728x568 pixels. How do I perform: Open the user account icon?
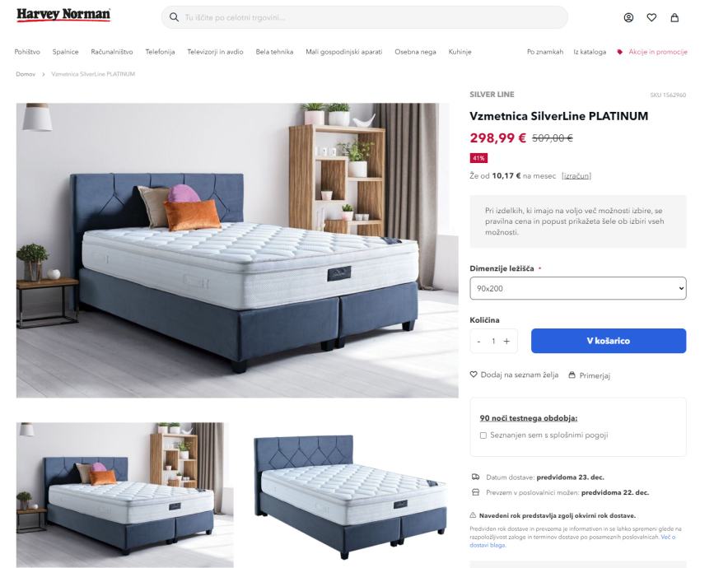(x=628, y=17)
